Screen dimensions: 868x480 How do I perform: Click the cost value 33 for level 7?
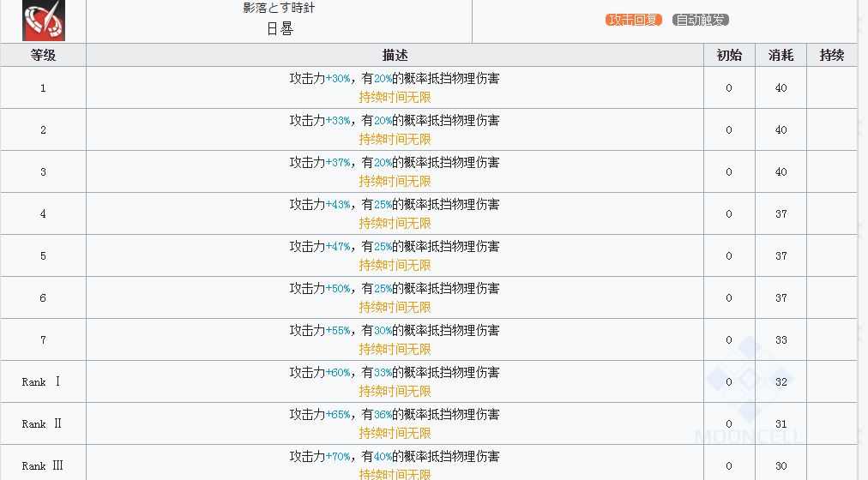pyautogui.click(x=781, y=340)
